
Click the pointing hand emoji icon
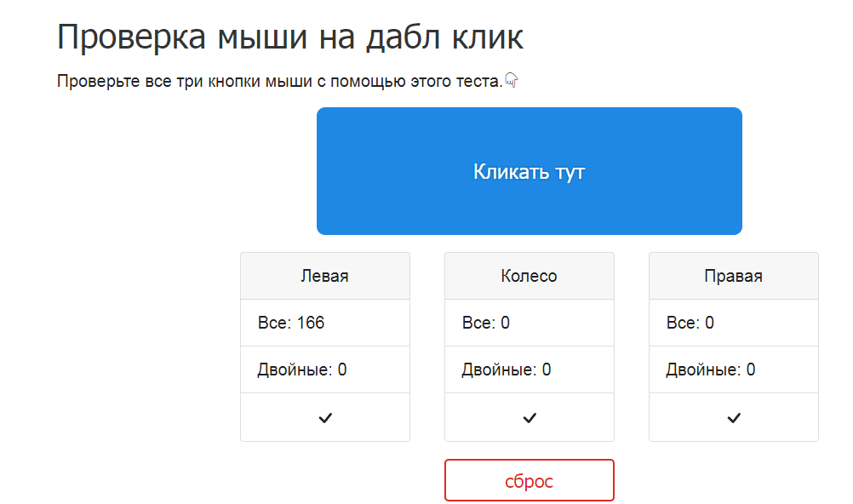(x=512, y=81)
